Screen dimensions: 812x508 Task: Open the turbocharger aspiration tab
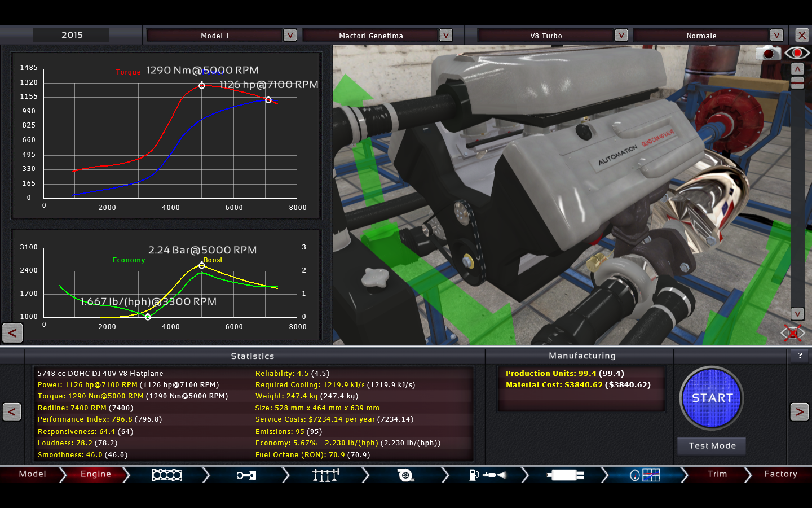click(405, 475)
